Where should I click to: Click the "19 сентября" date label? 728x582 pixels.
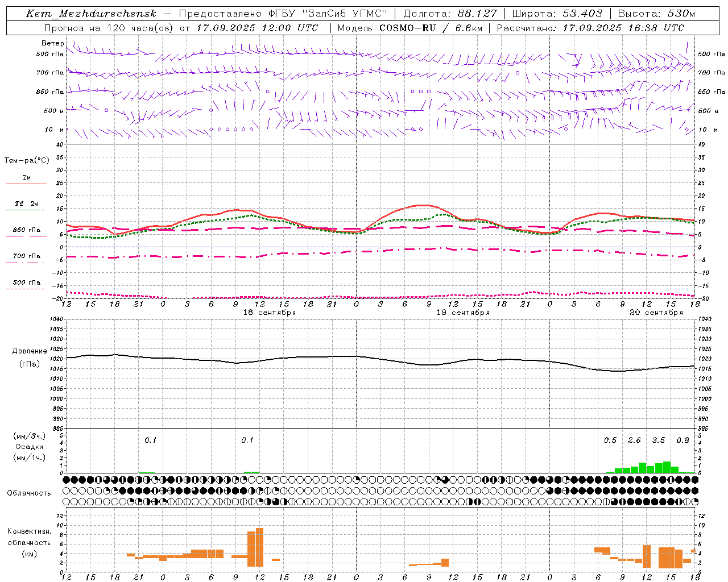[x=463, y=313]
